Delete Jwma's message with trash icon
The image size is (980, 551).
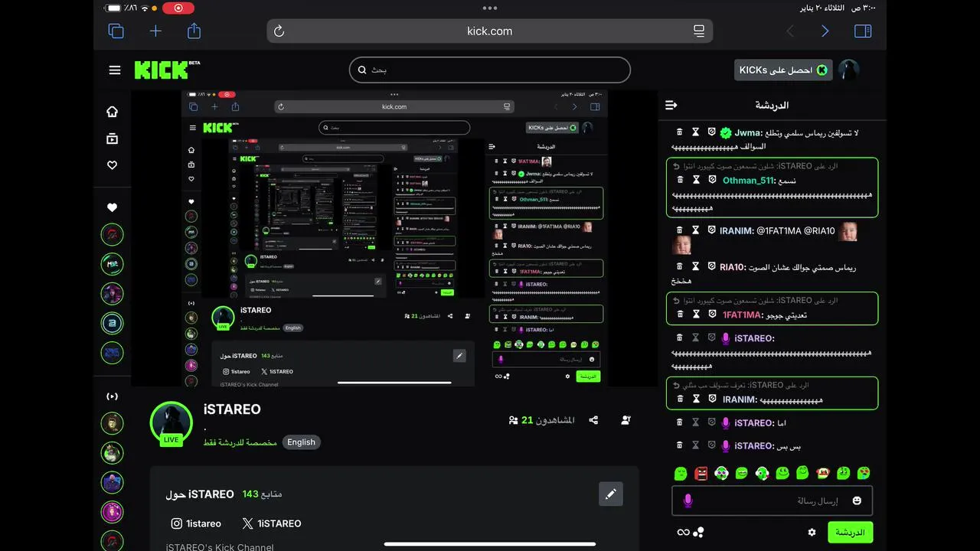[x=679, y=132]
